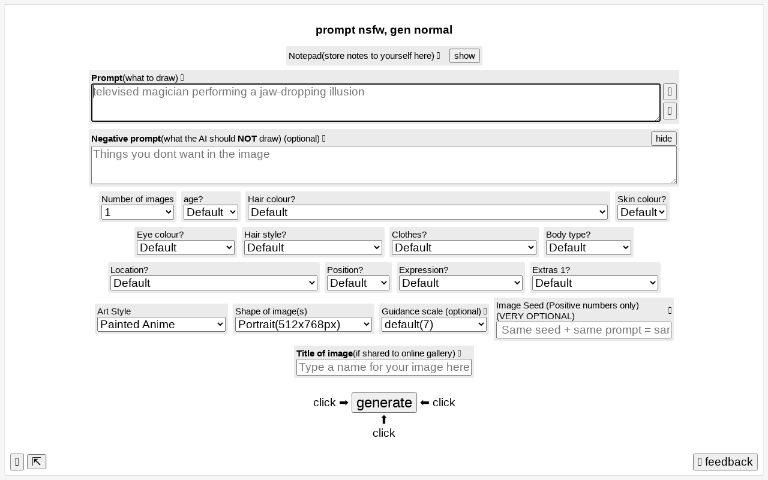
Task: Click the diagonal arrow icon button at bottom left
Action: (36, 461)
